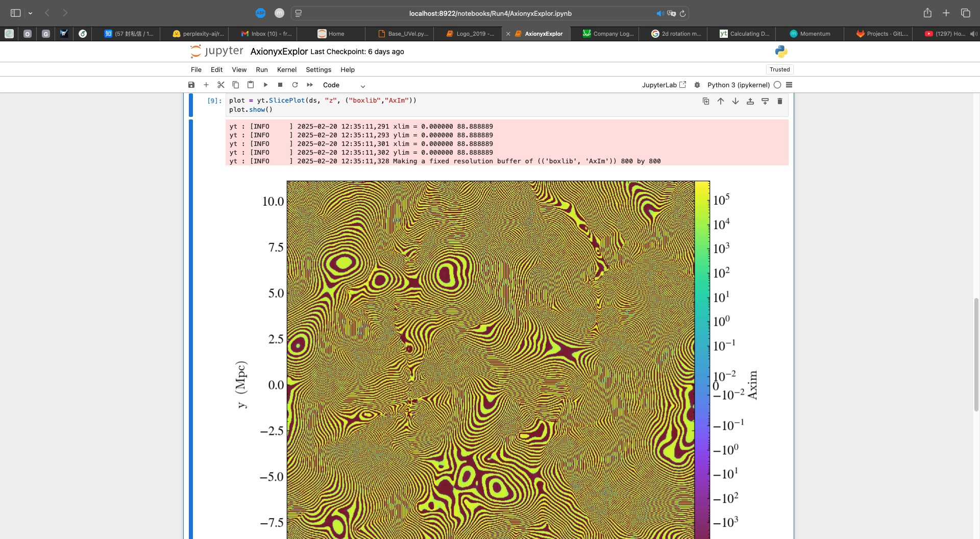Screen dimensions: 980x539
Task: Duplicate cell 9 using the cell toolbar
Action: 706,101
